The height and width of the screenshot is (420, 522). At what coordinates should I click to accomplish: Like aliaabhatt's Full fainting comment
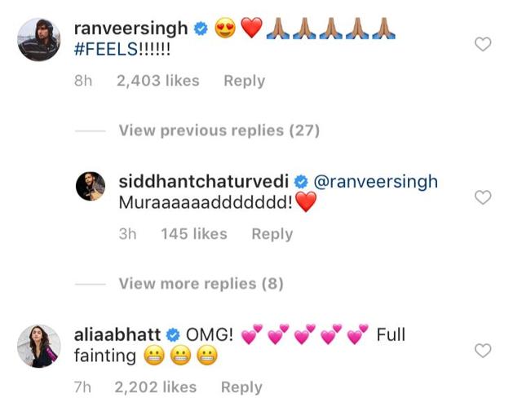(x=483, y=351)
